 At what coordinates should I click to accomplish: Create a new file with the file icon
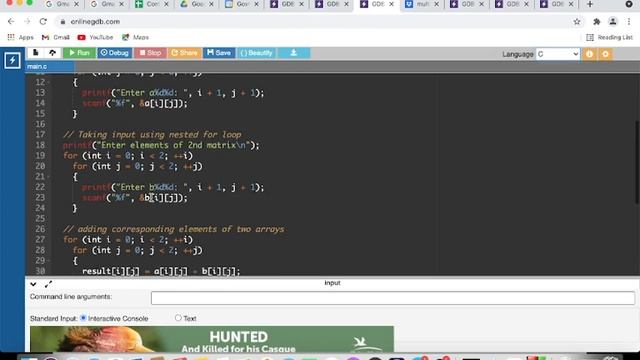pos(36,53)
